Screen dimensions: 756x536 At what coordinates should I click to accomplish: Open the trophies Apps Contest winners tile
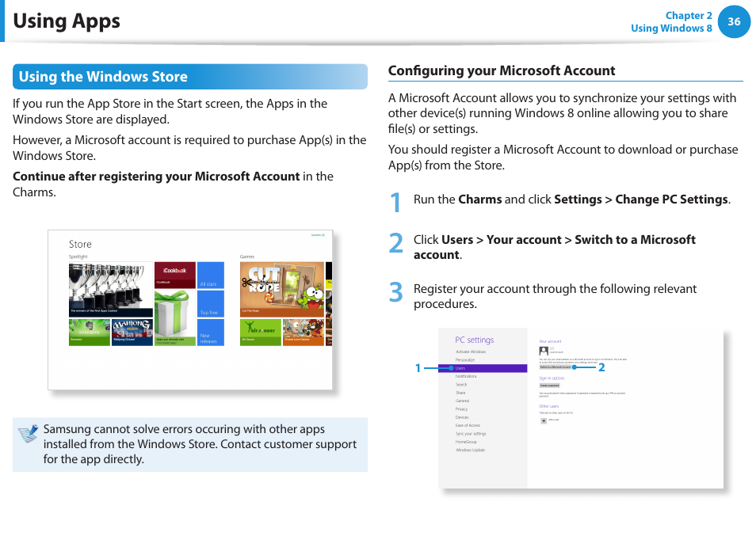point(111,289)
